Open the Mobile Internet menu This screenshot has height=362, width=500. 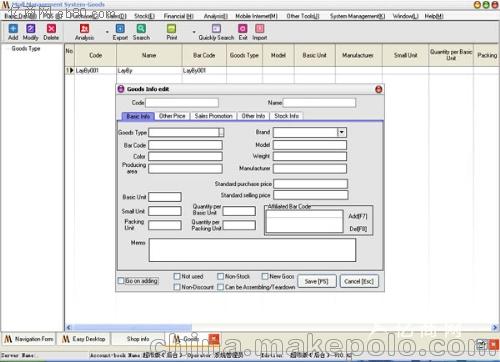click(x=256, y=16)
